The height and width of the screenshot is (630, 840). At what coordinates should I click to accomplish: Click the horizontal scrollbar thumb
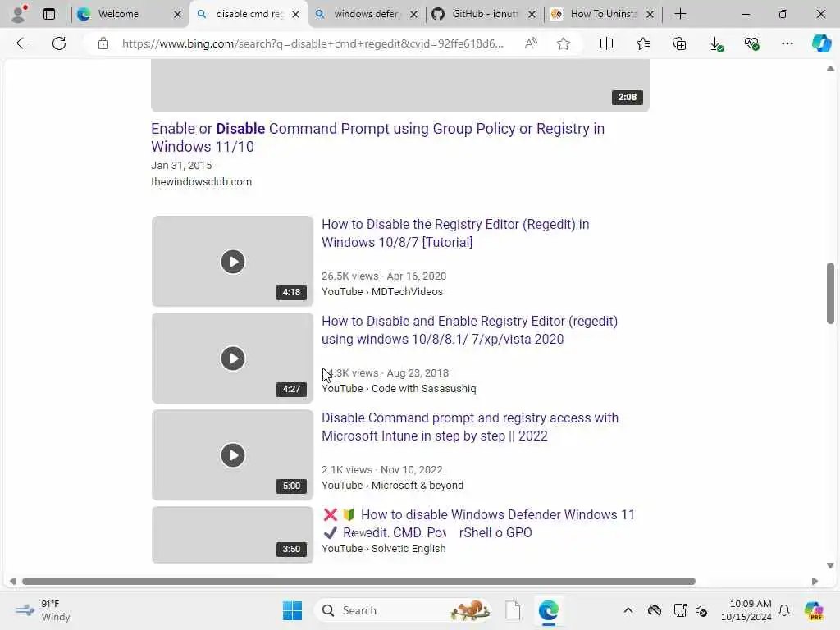[359, 582]
